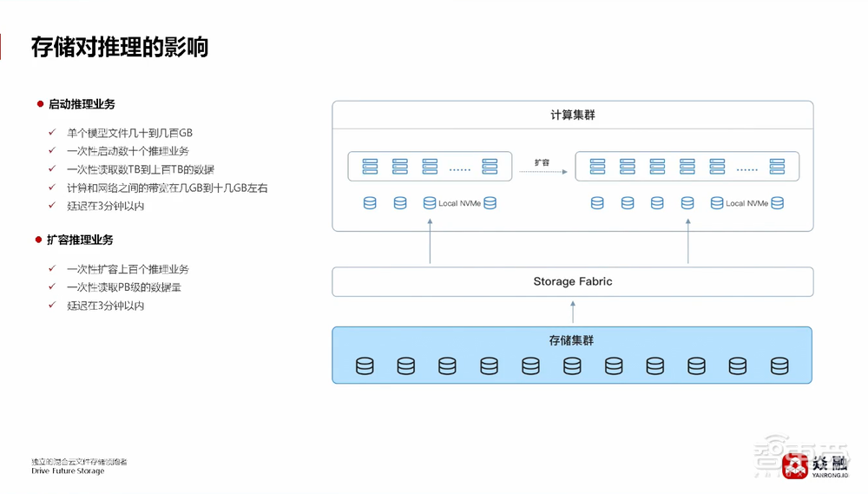This screenshot has height=494, width=868.
Task: Select the 计算集群 header label
Action: pyautogui.click(x=572, y=115)
